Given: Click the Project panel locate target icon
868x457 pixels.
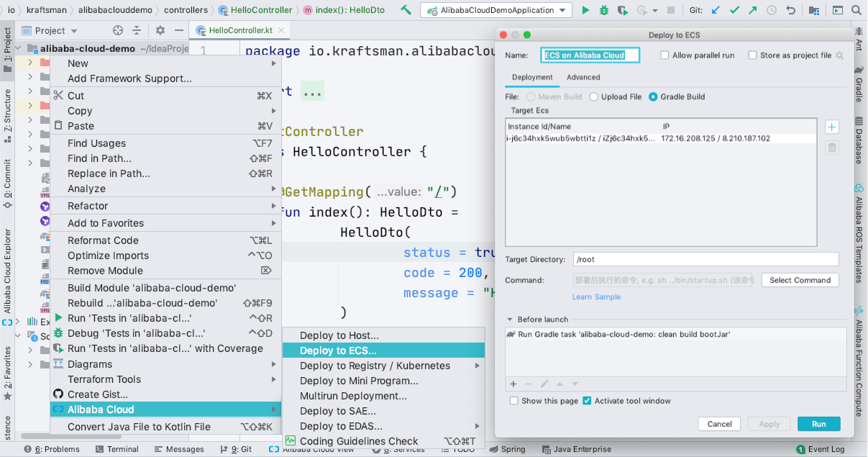Looking at the screenshot, I should point(118,30).
